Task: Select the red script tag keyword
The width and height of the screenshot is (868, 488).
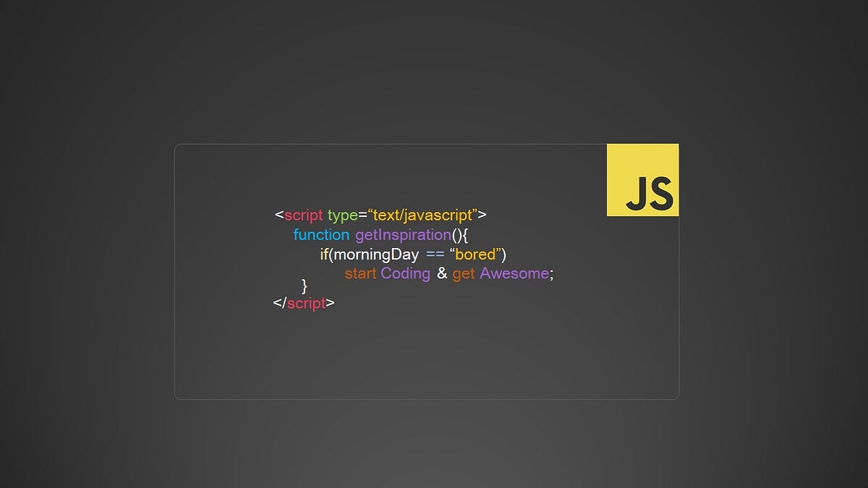Action: (x=304, y=215)
